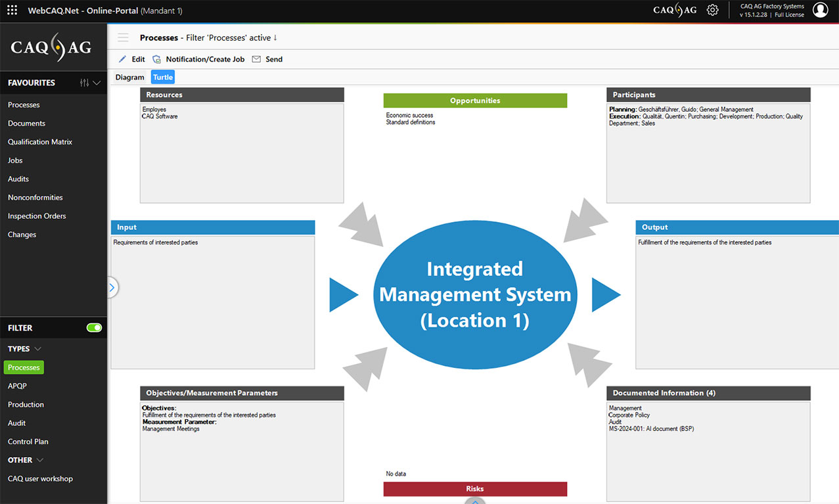Open Qualification Matrix in favourites
The width and height of the screenshot is (839, 504).
click(39, 142)
